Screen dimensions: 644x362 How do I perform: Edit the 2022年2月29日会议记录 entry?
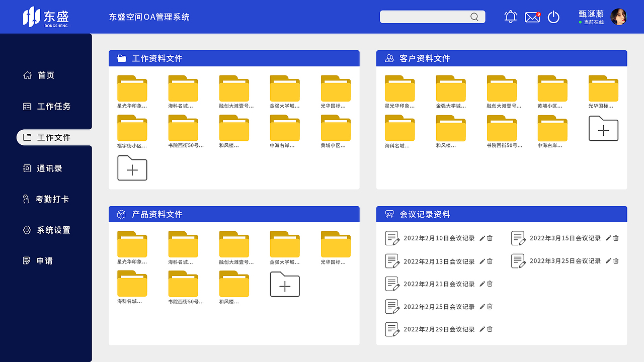(482, 329)
